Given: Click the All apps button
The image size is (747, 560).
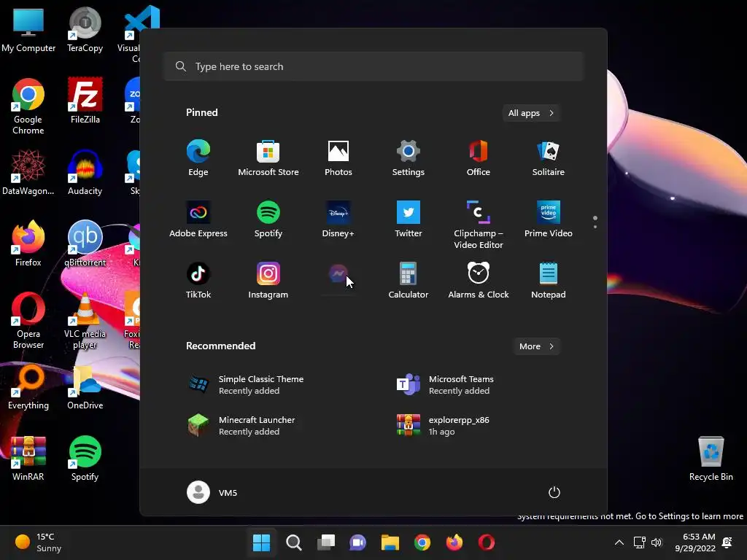Looking at the screenshot, I should click(x=531, y=113).
